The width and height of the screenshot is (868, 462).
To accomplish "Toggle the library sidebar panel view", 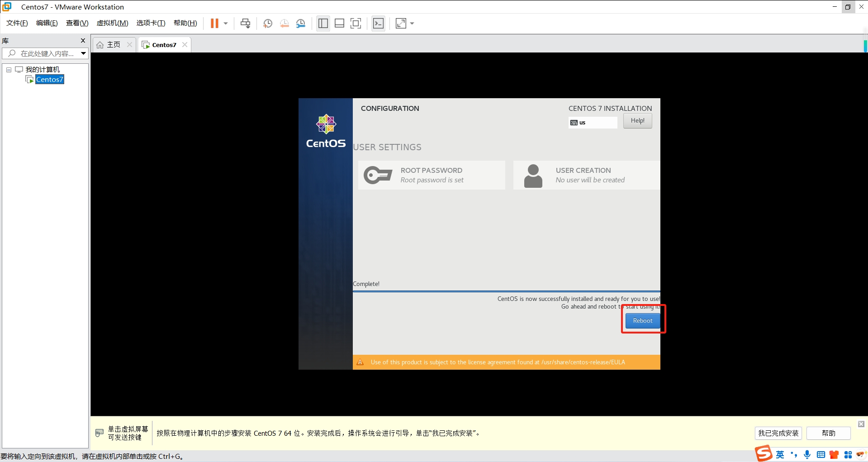I will [x=323, y=24].
